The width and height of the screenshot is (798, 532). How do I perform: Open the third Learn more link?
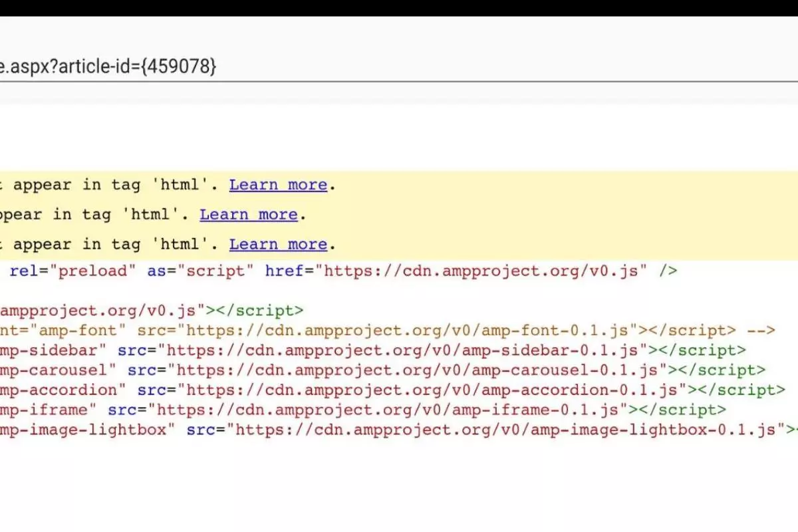pos(279,245)
